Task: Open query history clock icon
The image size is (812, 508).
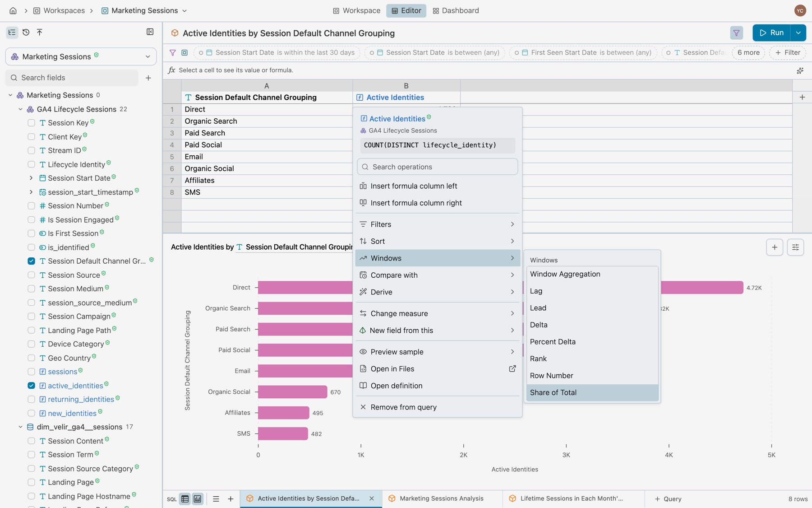Action: pyautogui.click(x=26, y=32)
